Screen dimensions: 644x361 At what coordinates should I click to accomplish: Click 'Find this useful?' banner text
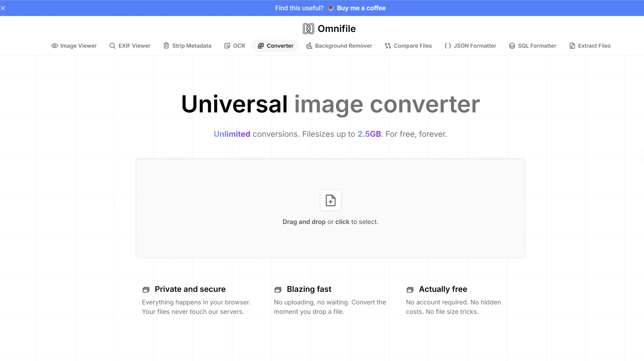299,8
